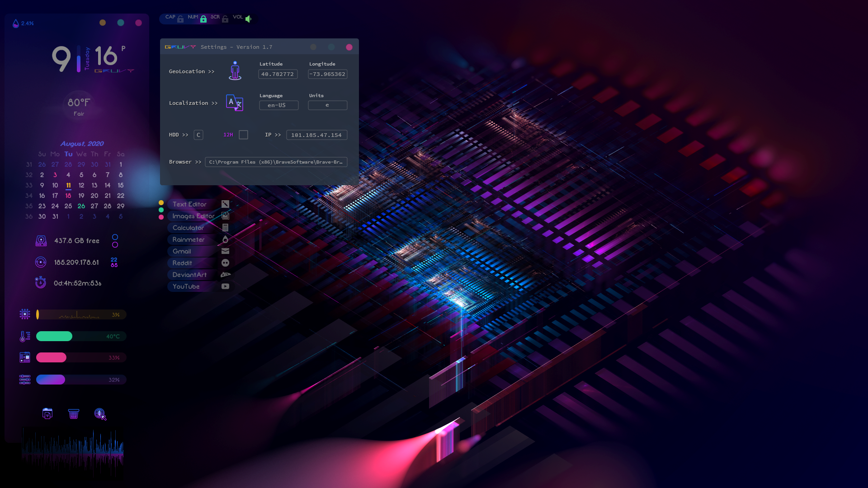Viewport: 868px width, 488px height.
Task: Click the yellow dot on the sidebar panel
Action: (103, 23)
